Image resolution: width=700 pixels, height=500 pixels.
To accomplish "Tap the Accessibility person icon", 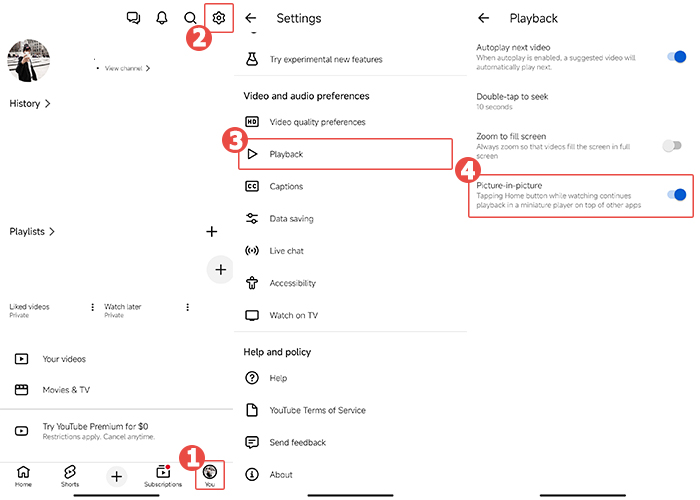I will [252, 283].
